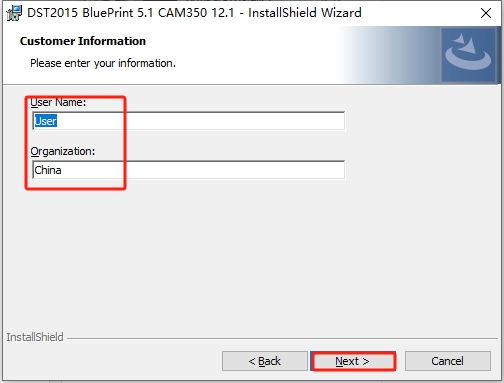Click the "Please enter your information." text
The height and width of the screenshot is (383, 504).
tap(103, 63)
